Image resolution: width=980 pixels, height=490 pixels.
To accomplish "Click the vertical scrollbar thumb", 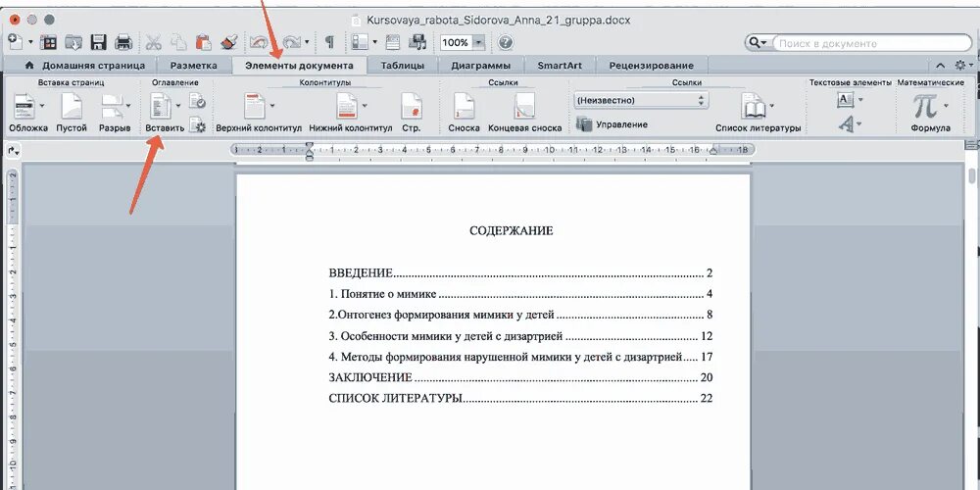I will coord(972,175).
